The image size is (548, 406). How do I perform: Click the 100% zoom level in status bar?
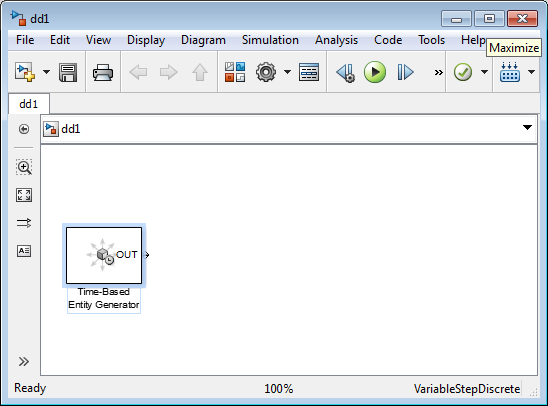[279, 389]
